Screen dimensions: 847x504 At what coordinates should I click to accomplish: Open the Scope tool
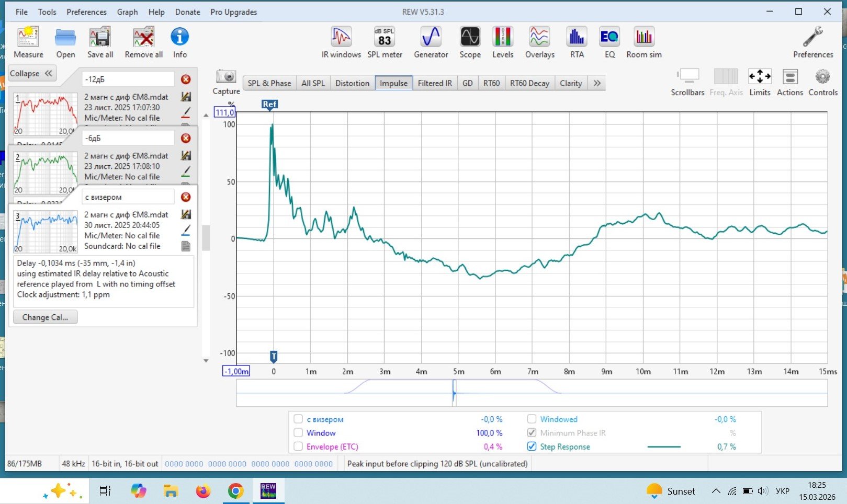(470, 42)
